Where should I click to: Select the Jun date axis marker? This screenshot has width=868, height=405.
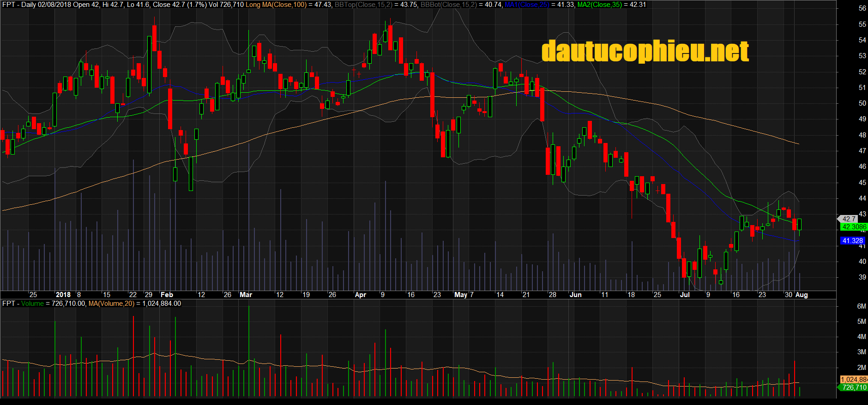pos(575,295)
